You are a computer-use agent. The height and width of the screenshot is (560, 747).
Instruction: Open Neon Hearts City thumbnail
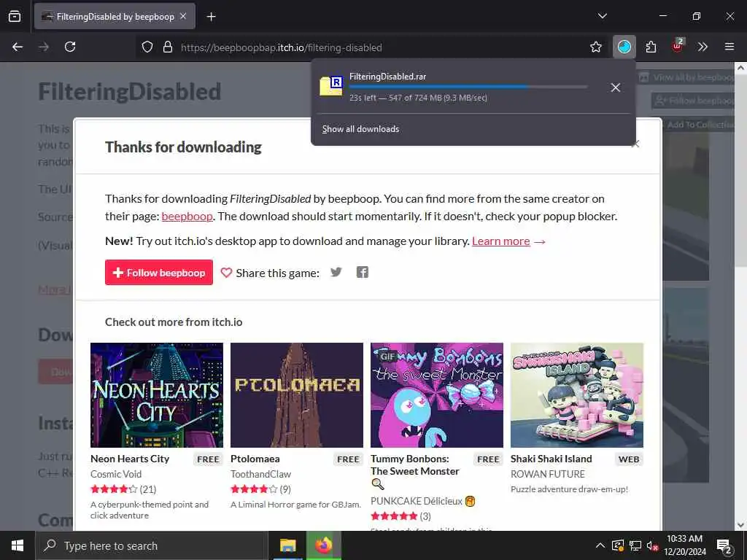[157, 395]
